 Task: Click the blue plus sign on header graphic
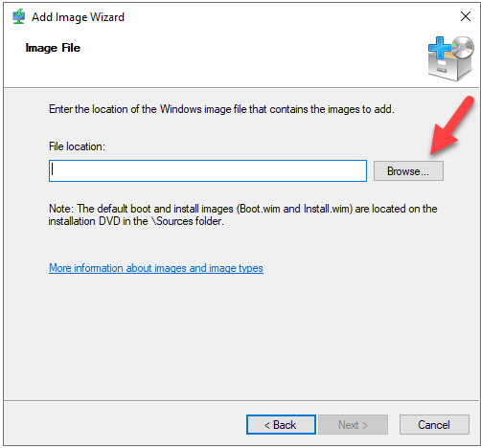439,48
